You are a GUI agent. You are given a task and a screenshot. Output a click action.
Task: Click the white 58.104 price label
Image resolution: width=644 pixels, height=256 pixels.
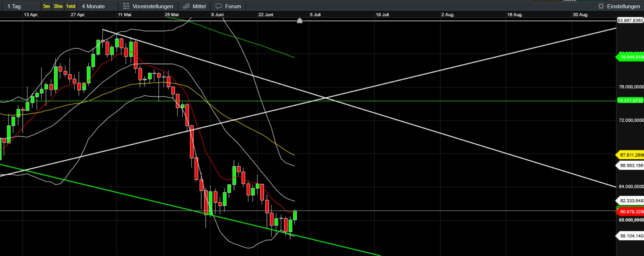[x=630, y=236]
